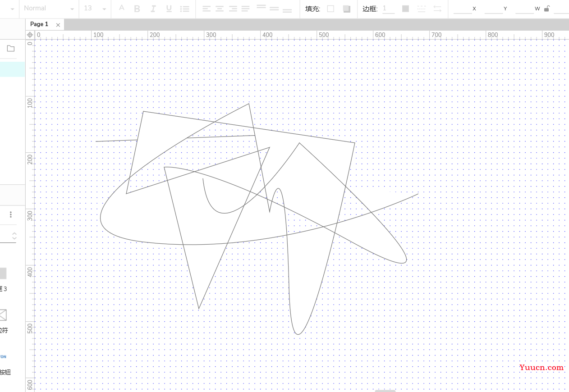This screenshot has height=392, width=569.
Task: Open the fill color swatch
Action: [330, 9]
